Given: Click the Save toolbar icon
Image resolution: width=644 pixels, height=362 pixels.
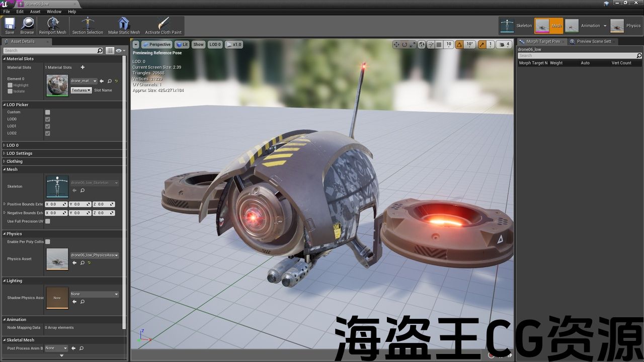Looking at the screenshot, I should click(10, 25).
